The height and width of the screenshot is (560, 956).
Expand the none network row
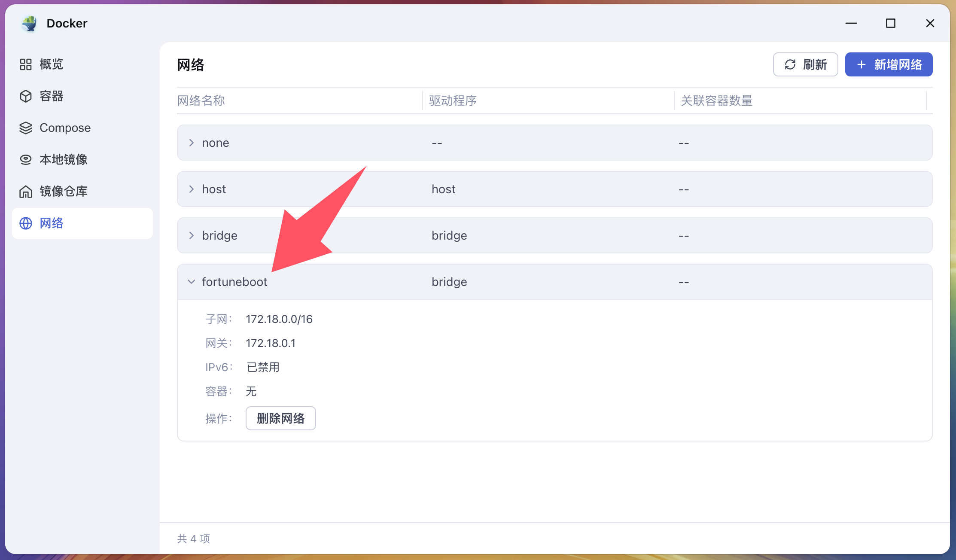click(x=192, y=143)
